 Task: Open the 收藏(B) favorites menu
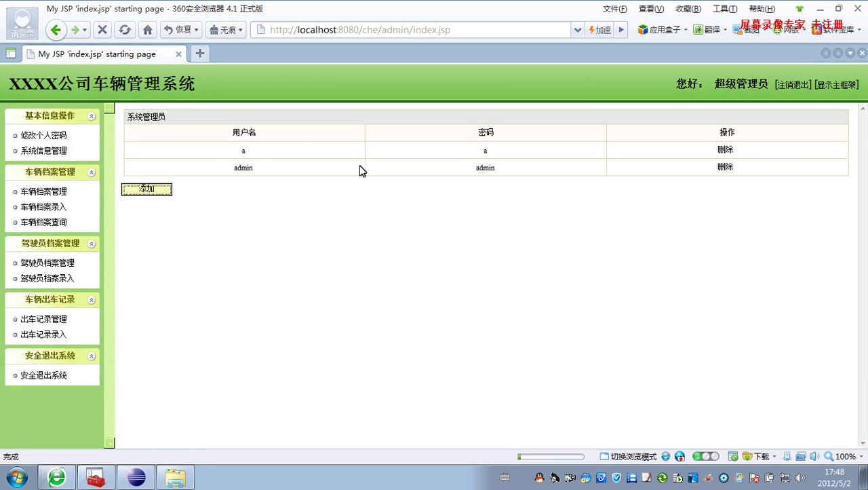688,9
